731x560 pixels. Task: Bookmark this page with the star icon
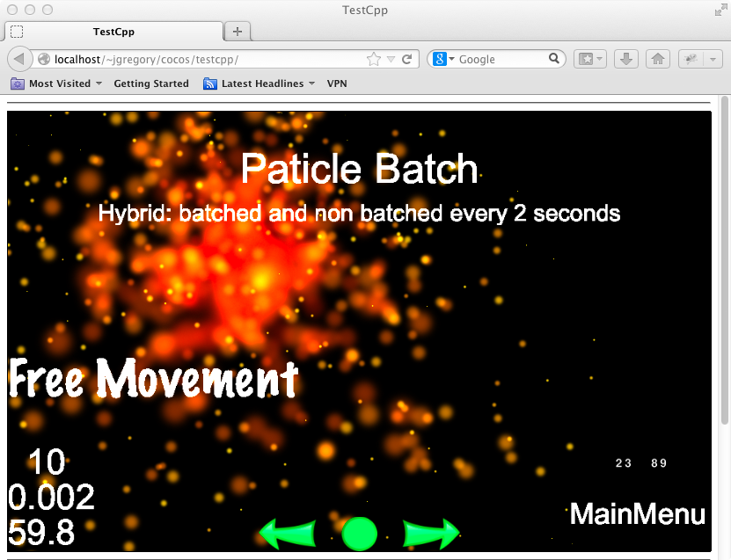point(374,59)
